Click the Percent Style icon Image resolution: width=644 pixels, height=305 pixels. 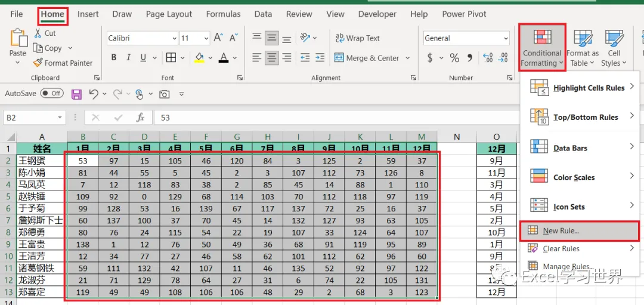coord(454,58)
